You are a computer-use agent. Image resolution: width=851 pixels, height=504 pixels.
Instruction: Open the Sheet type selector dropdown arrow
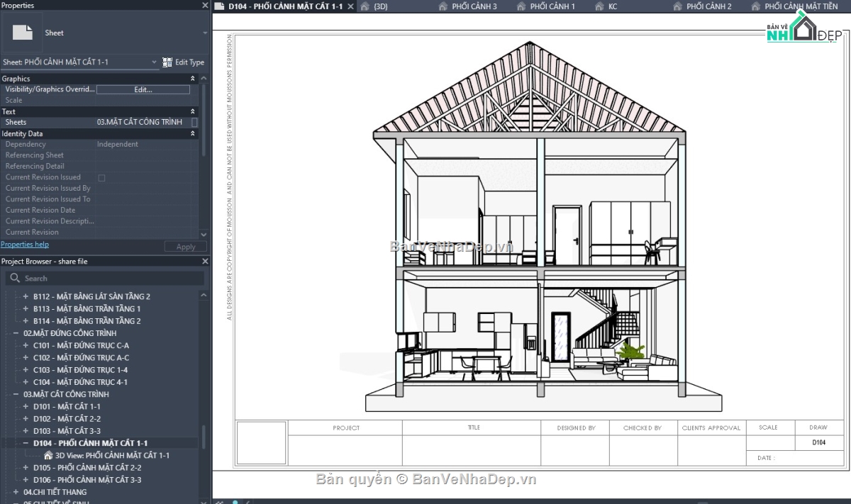click(x=205, y=33)
